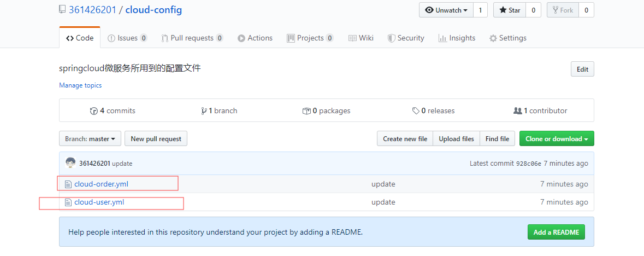This screenshot has width=644, height=256.
Task: Click the people icon beside 1 contributor
Action: pos(517,110)
